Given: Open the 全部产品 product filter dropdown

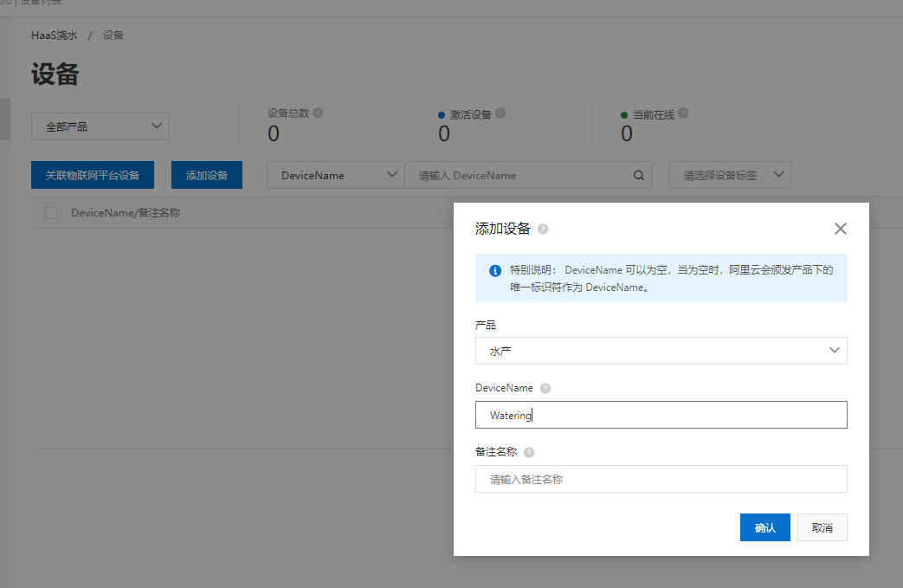Looking at the screenshot, I should tap(100, 126).
